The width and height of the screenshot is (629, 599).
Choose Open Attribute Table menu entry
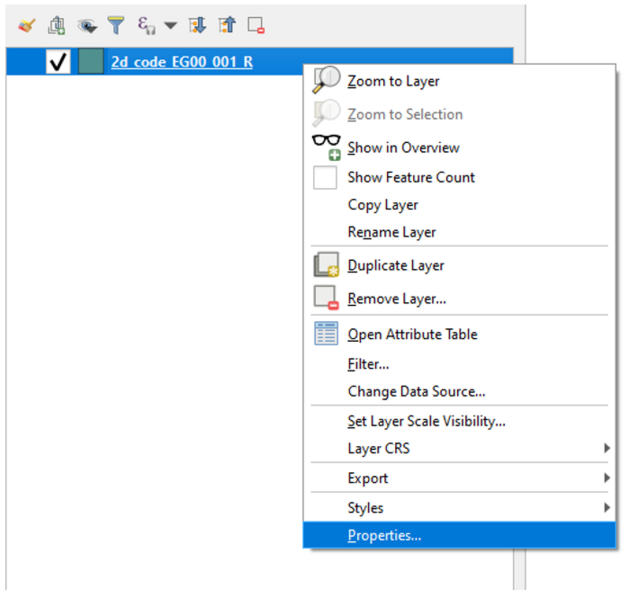[412, 335]
